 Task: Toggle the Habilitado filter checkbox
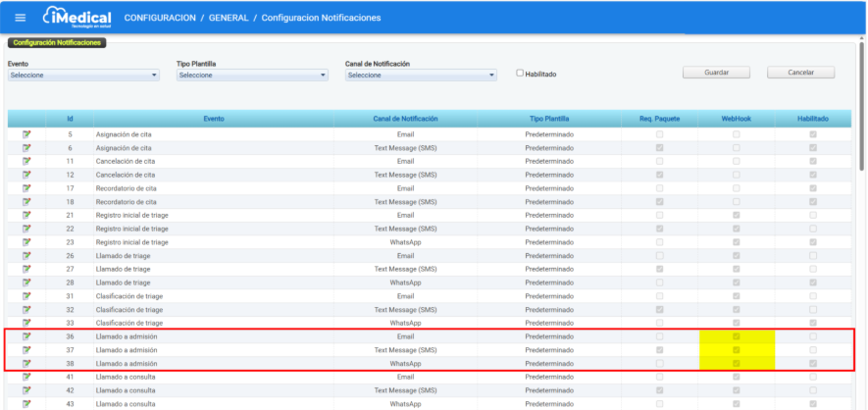coord(521,74)
